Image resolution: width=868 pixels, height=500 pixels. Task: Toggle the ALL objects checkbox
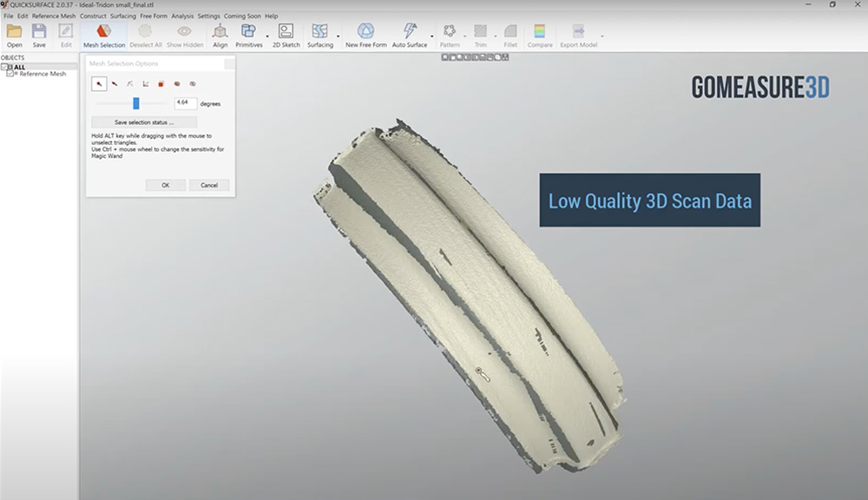[3, 67]
